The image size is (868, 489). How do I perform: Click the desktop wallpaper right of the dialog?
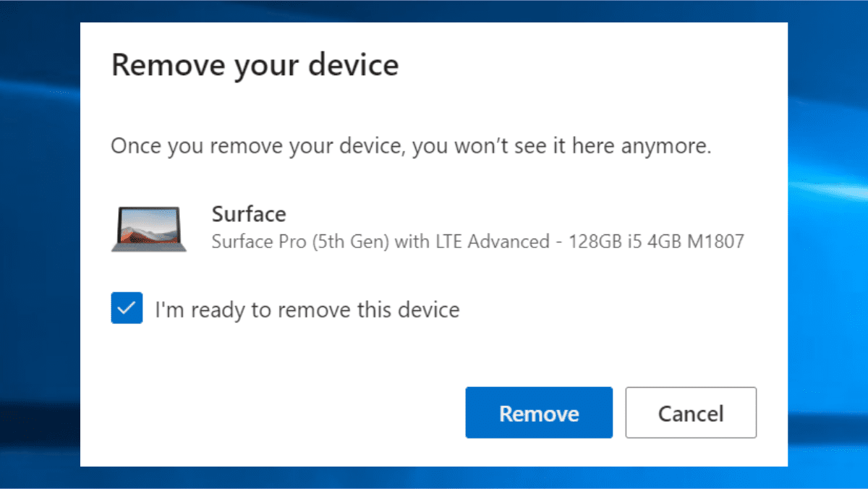point(828,246)
